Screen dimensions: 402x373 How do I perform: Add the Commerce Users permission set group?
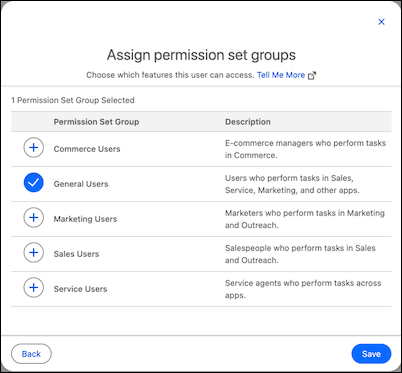click(34, 147)
